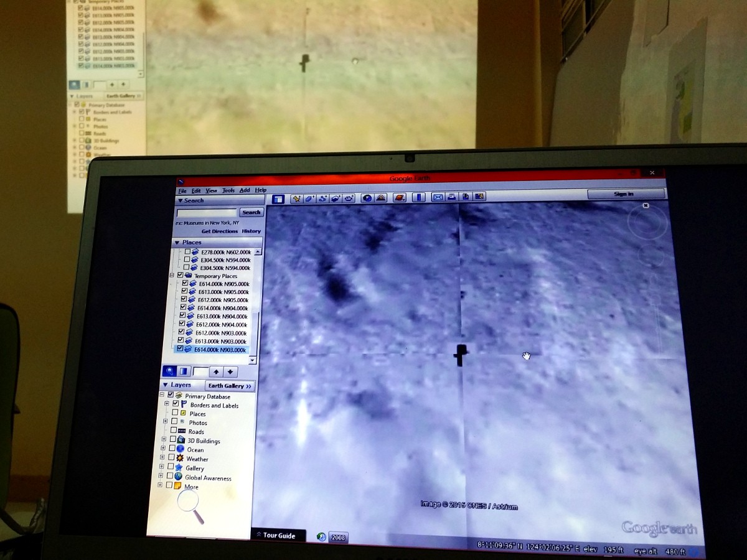Image resolution: width=747 pixels, height=560 pixels.
Task: Click the planet switcher icon
Action: [400, 198]
